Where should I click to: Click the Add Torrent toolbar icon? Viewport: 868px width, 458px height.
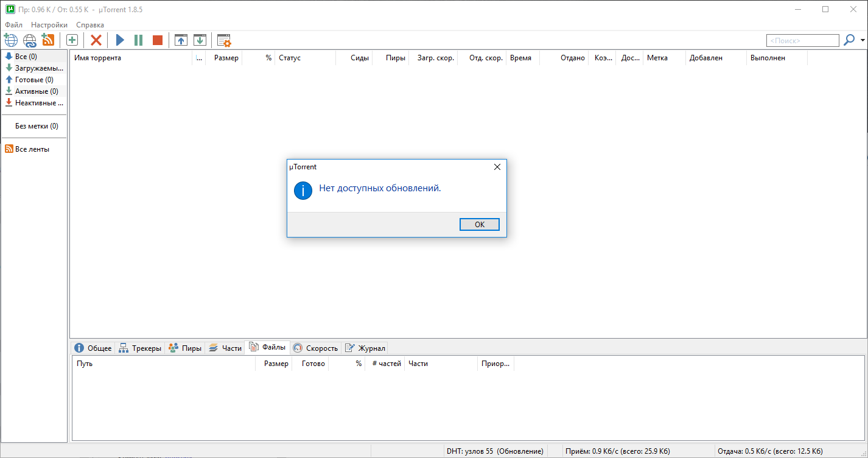[x=11, y=40]
